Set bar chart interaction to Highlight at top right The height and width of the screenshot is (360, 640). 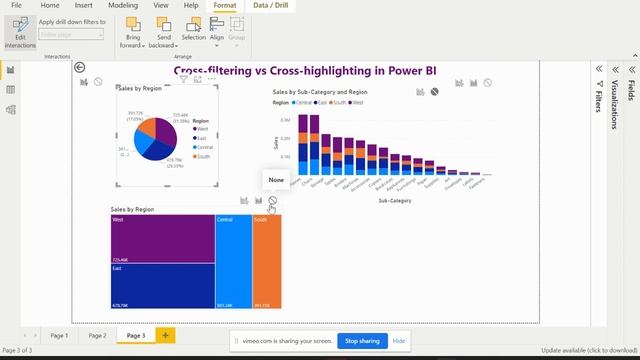pos(473,83)
